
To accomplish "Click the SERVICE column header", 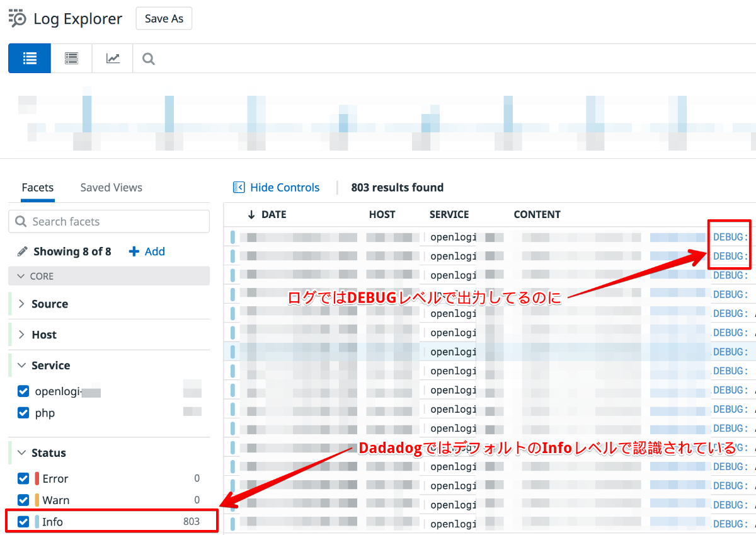I will pos(449,214).
